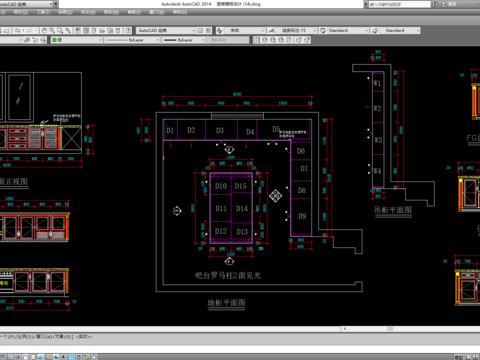
Task: Select the Pan hand tool
Action: (x=44, y=30)
